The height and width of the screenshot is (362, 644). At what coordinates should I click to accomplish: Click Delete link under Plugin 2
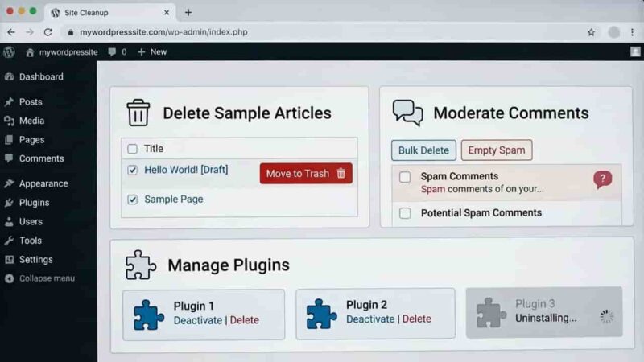pyautogui.click(x=416, y=319)
